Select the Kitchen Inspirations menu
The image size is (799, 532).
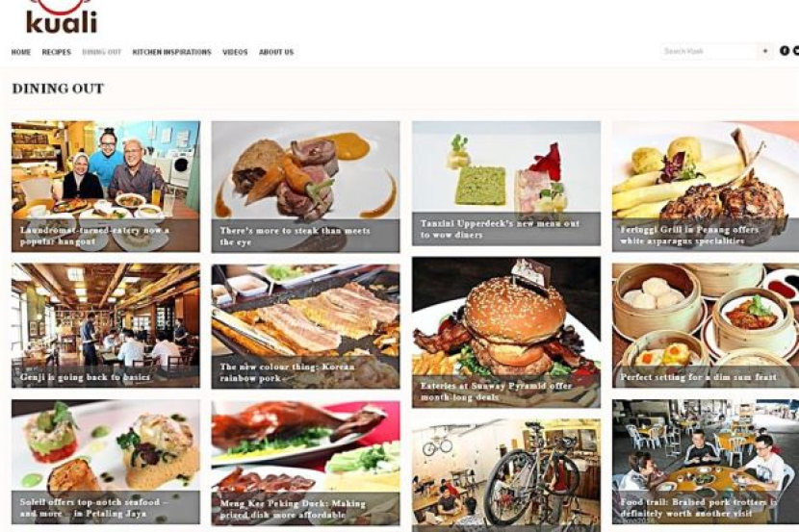[171, 52]
